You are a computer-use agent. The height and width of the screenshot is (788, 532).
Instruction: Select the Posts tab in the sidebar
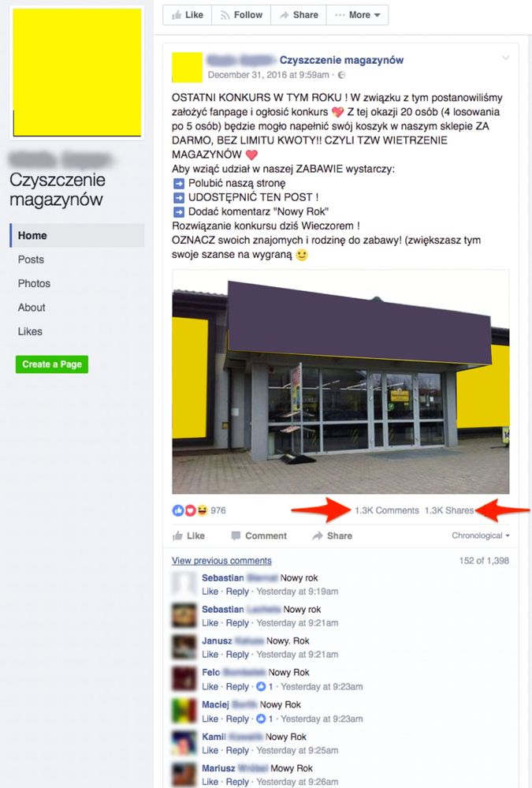click(x=32, y=260)
